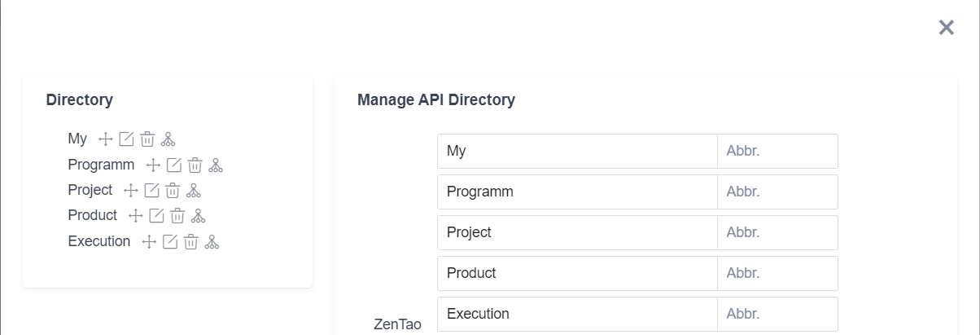The height and width of the screenshot is (335, 980).
Task: Open child directories for Programm
Action: coord(215,165)
